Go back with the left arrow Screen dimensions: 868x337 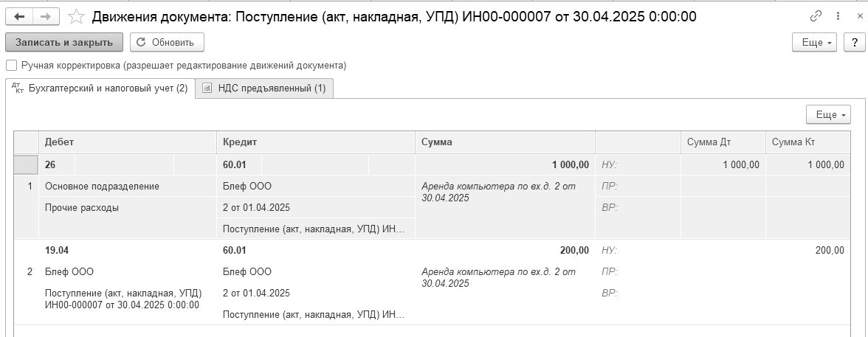pos(19,17)
